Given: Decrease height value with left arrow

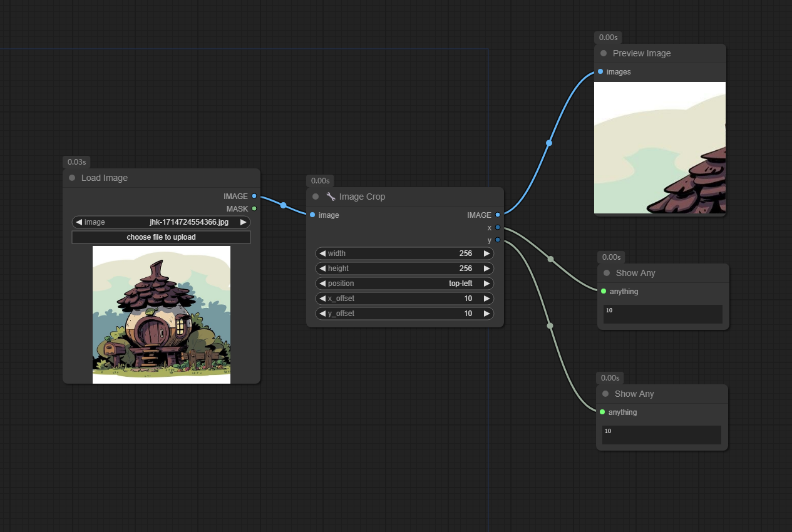Looking at the screenshot, I should (322, 269).
